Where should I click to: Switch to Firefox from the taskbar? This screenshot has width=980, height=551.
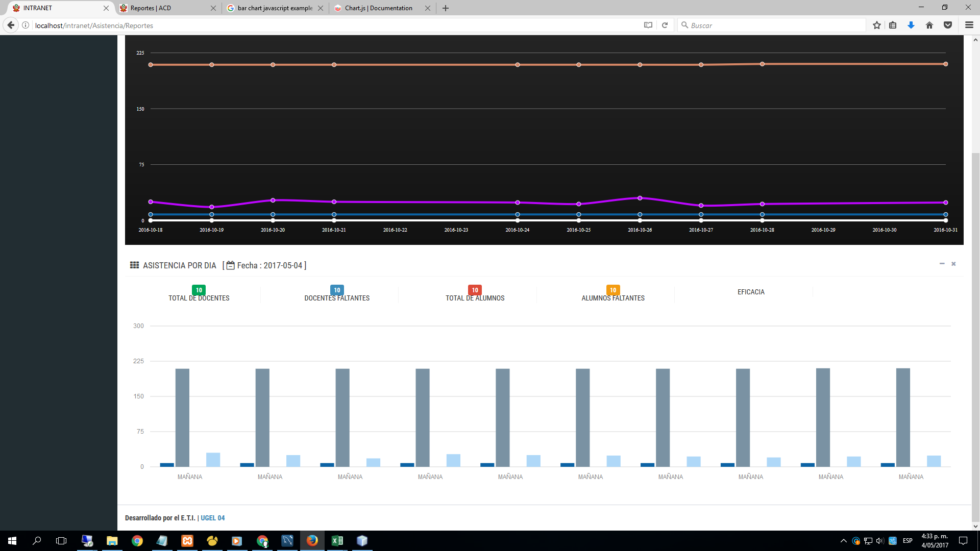click(312, 541)
